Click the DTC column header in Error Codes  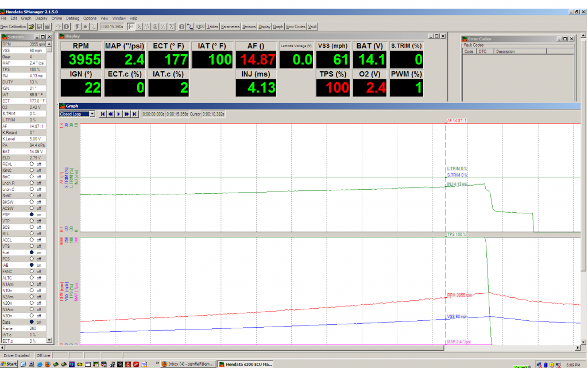coord(485,51)
